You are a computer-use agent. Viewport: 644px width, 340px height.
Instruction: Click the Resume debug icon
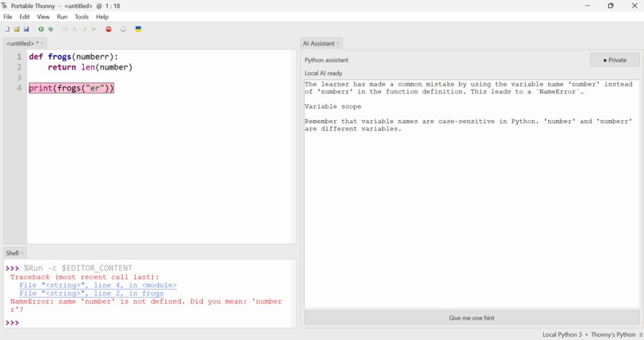tap(93, 29)
